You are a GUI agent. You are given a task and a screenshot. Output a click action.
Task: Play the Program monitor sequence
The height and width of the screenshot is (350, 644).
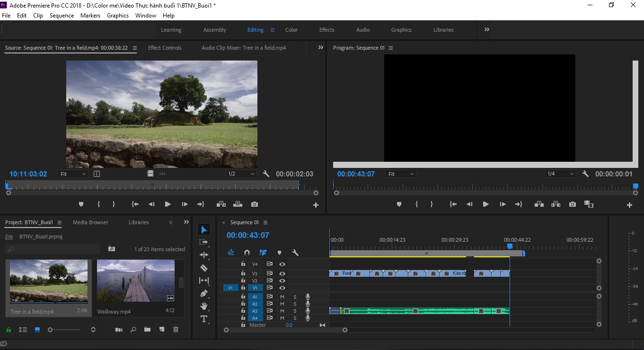[x=485, y=204]
